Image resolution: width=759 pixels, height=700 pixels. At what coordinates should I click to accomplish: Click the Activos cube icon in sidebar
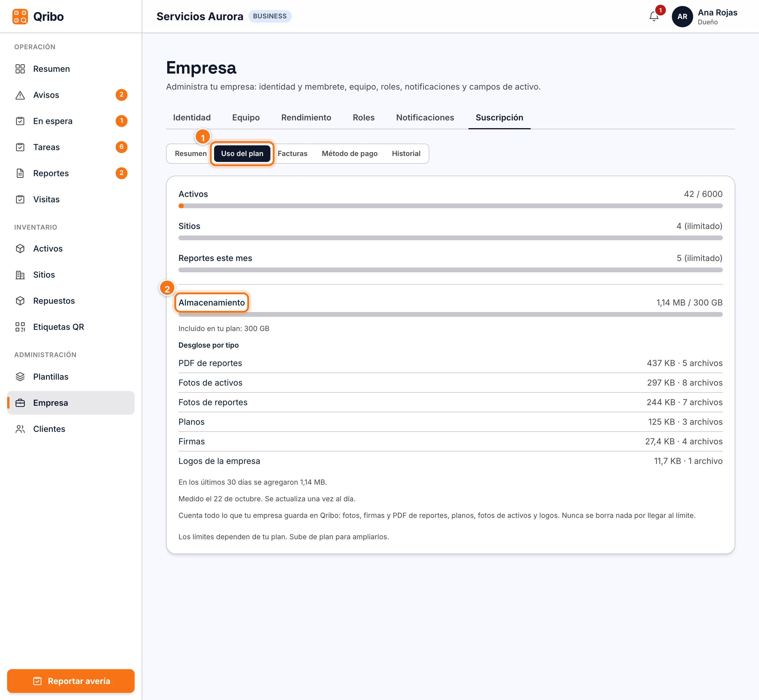20,249
